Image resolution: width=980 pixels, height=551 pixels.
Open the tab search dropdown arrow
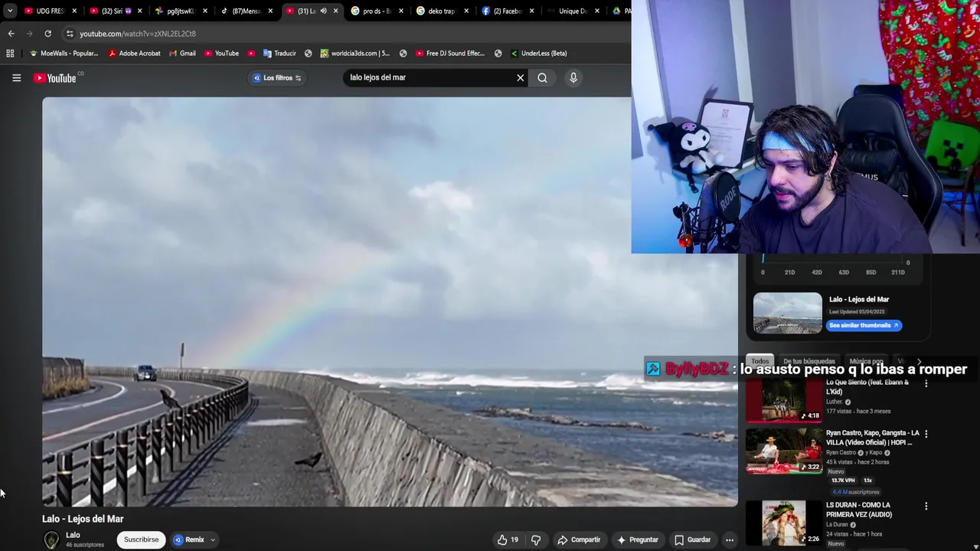click(10, 11)
